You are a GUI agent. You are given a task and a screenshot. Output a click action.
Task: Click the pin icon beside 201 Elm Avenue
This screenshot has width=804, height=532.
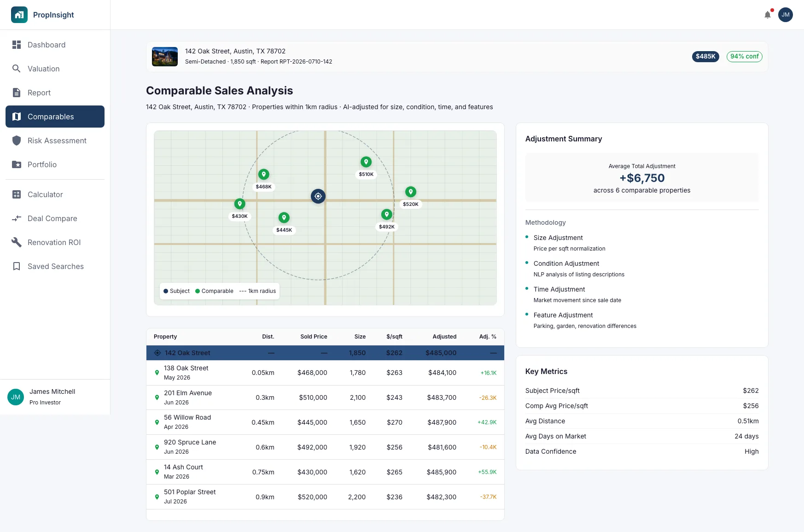[x=157, y=398]
